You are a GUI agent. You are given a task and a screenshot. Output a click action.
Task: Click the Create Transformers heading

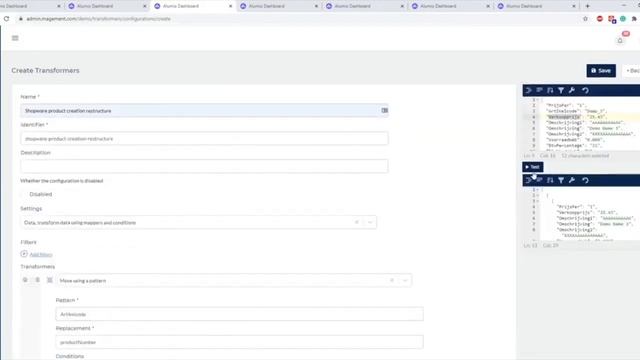coord(45,70)
